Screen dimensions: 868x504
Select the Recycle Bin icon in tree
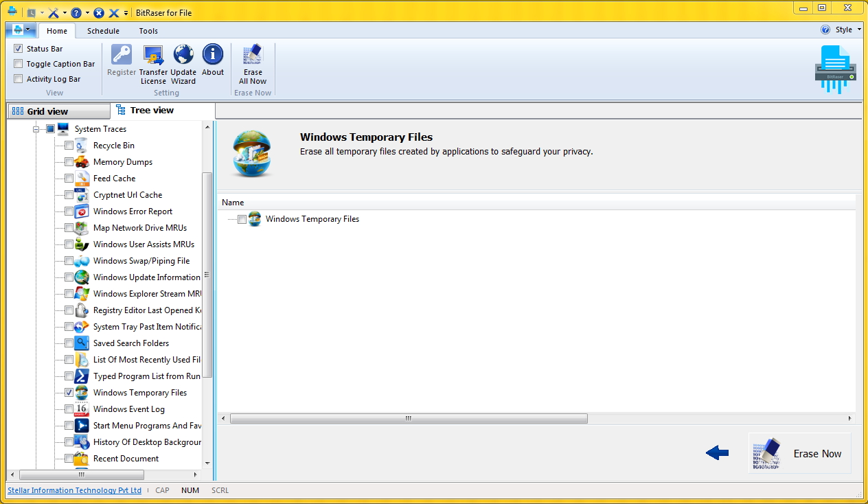pyautogui.click(x=82, y=145)
